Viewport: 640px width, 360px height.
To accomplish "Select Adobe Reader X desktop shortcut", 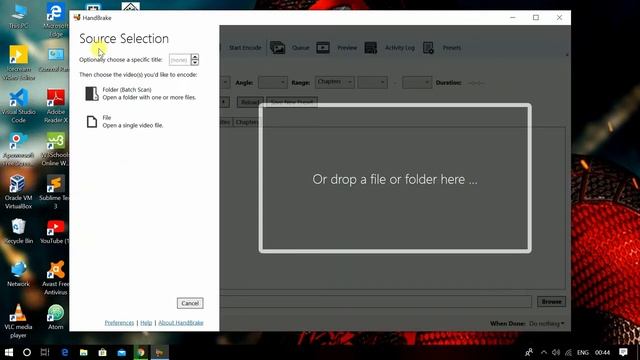I will (x=56, y=106).
